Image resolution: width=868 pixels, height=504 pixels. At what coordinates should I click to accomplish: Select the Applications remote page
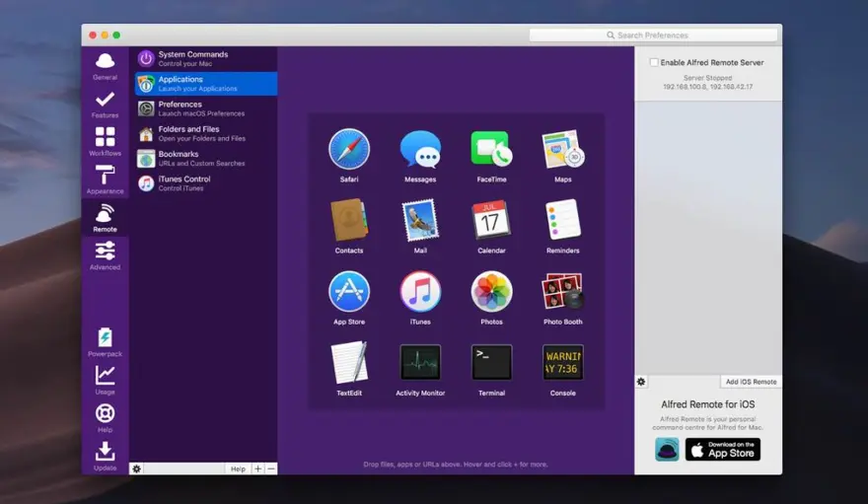(x=206, y=84)
